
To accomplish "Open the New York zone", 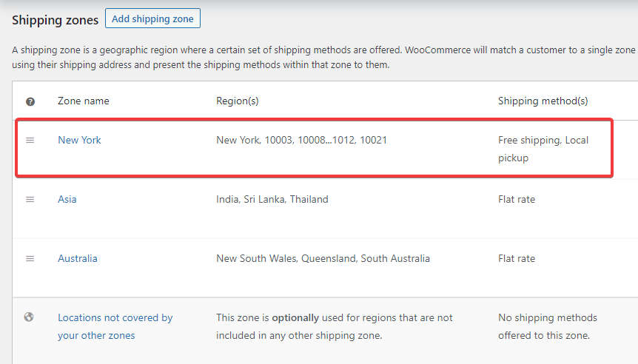I will point(79,141).
